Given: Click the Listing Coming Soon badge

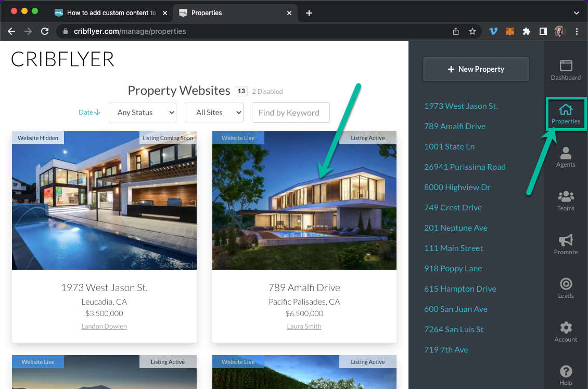Looking at the screenshot, I should coord(168,138).
